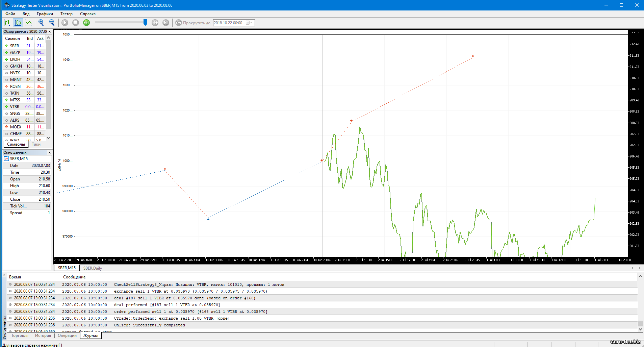This screenshot has width=644, height=347.
Task: Select SBER in market watch
Action: (x=24, y=46)
